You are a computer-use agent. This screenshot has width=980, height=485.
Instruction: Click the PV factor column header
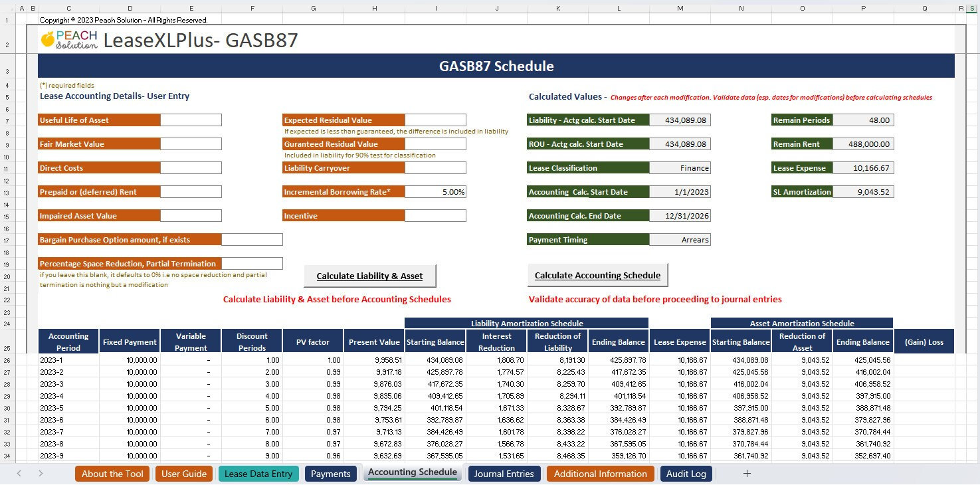(x=313, y=341)
